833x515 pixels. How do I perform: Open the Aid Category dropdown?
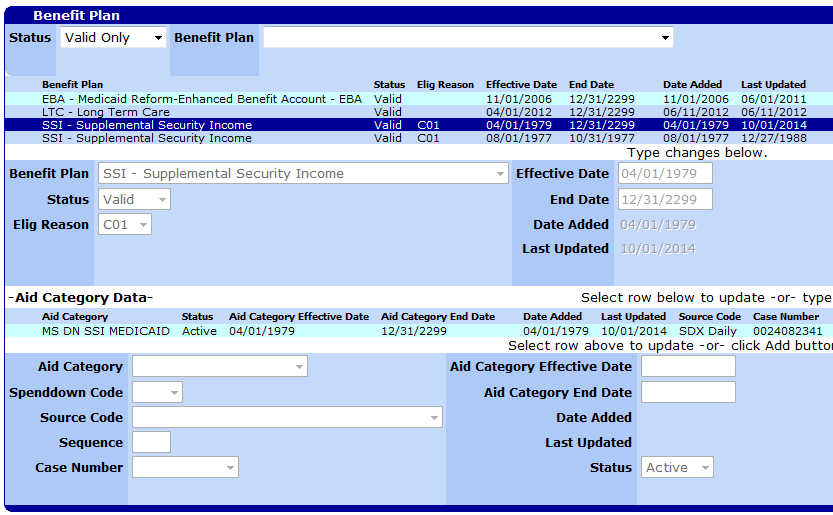click(220, 367)
